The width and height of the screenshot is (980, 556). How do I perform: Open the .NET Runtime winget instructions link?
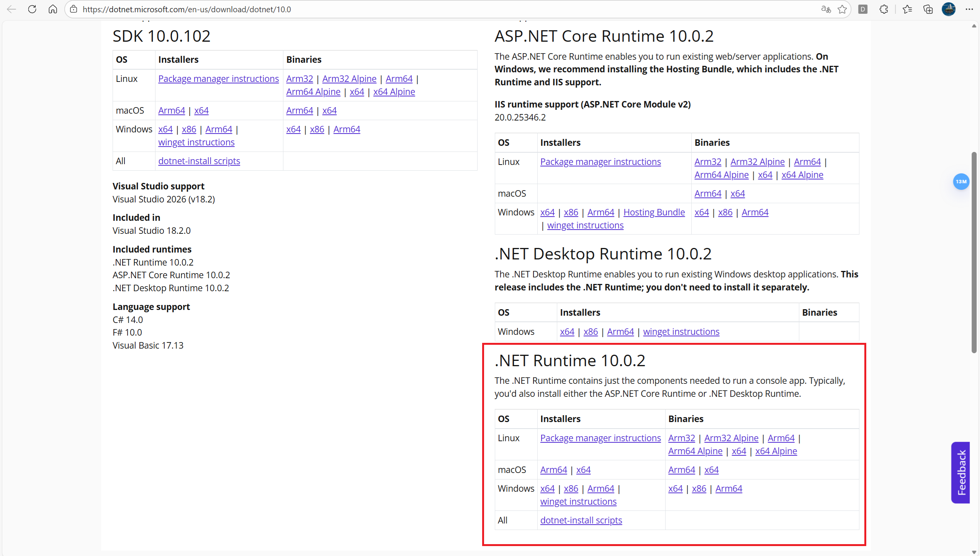click(578, 502)
